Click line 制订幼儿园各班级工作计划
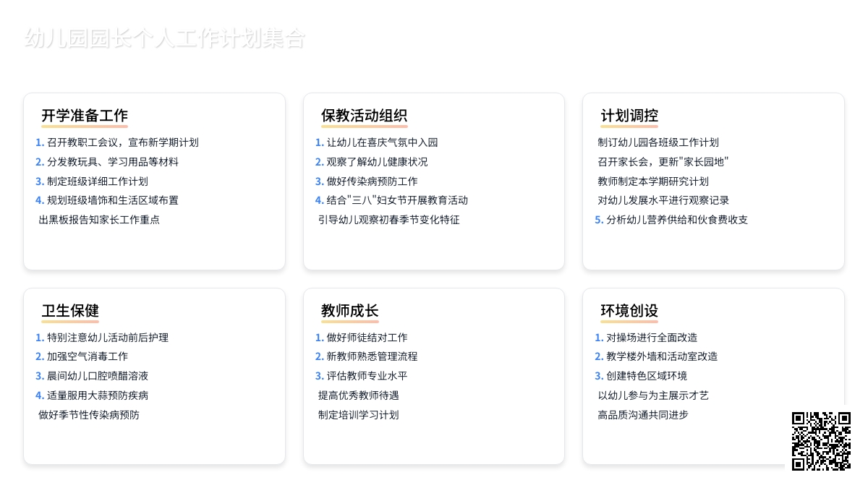 coord(658,142)
